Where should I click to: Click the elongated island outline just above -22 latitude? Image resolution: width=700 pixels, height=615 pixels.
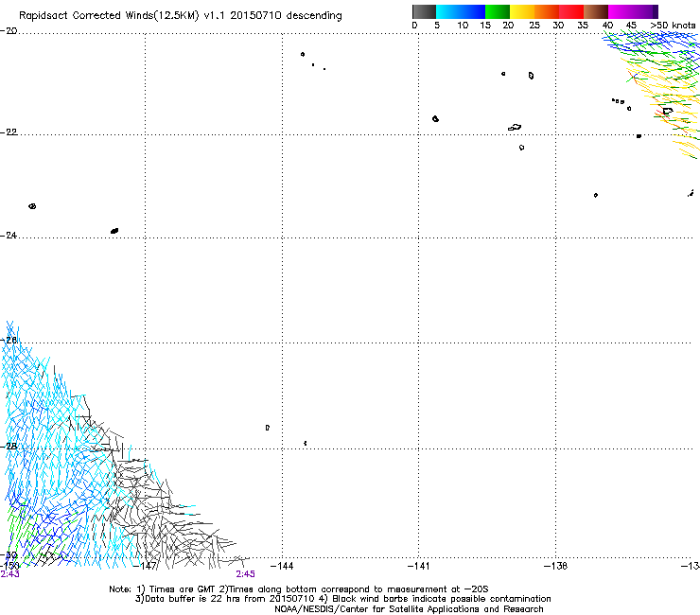515,128
